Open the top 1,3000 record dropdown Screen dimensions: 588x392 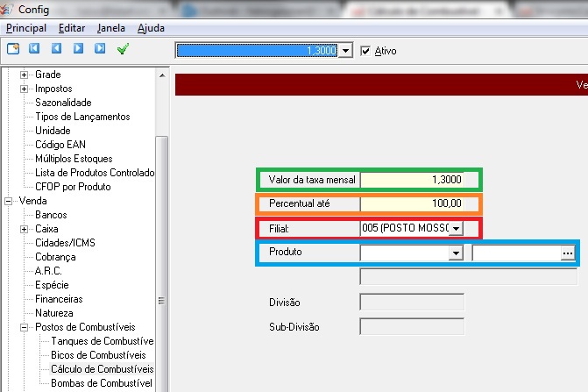[345, 50]
